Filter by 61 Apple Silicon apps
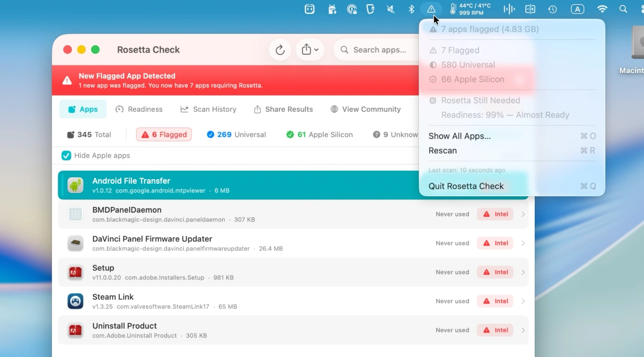 pos(319,134)
